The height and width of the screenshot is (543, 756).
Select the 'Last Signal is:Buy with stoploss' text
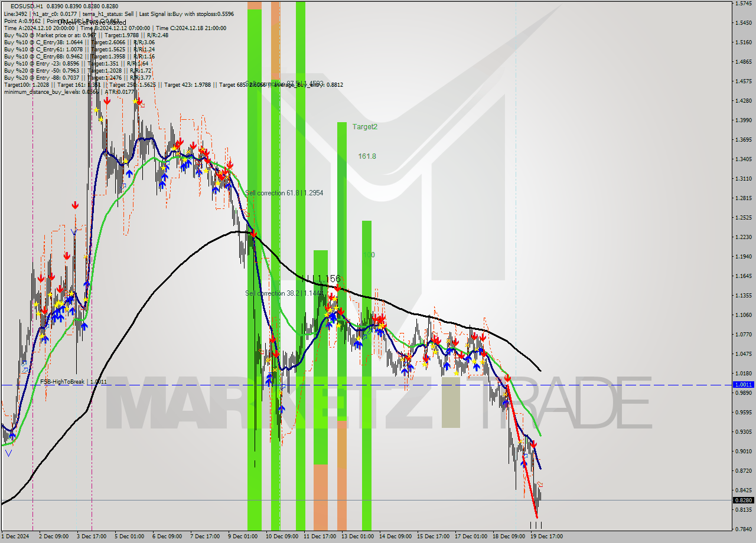(x=178, y=14)
